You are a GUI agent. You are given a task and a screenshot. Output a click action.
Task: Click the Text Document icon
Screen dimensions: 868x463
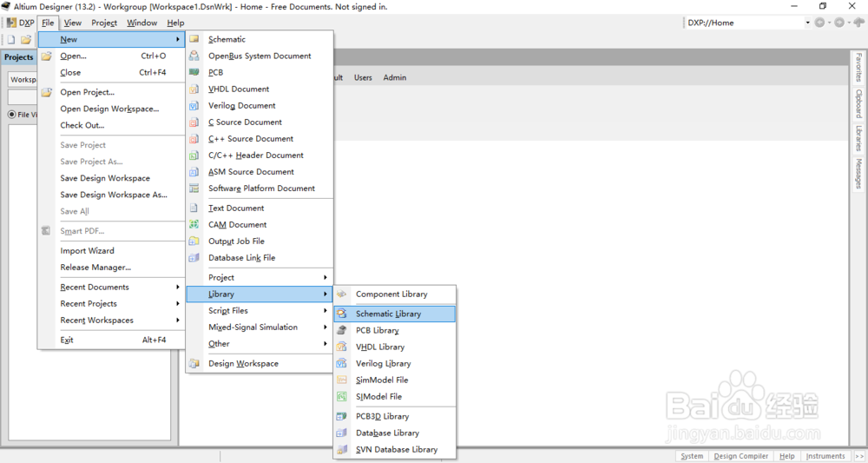194,208
